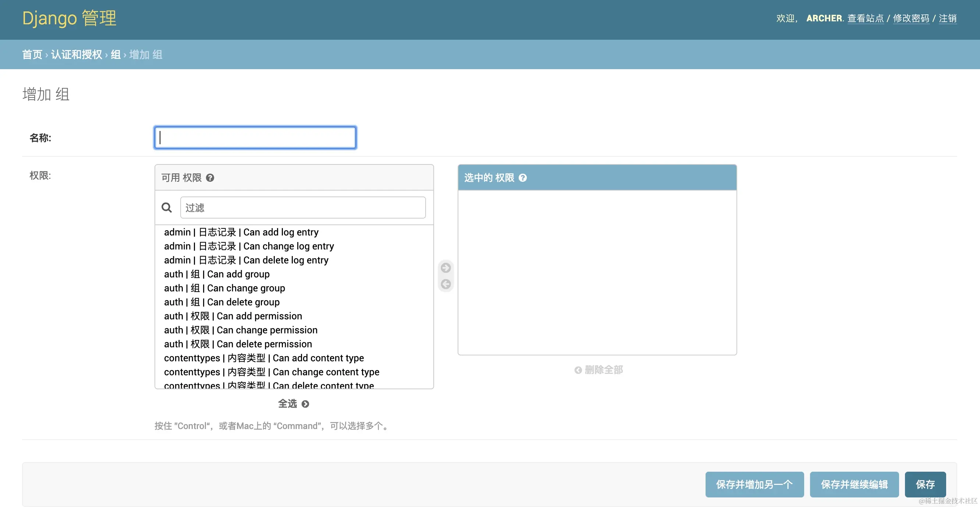Click 保存并增加另一个 button

(754, 484)
